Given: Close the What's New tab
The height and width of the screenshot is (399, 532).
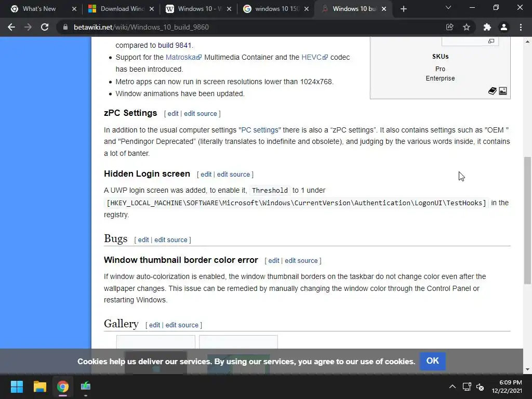Looking at the screenshot, I should pos(74,9).
